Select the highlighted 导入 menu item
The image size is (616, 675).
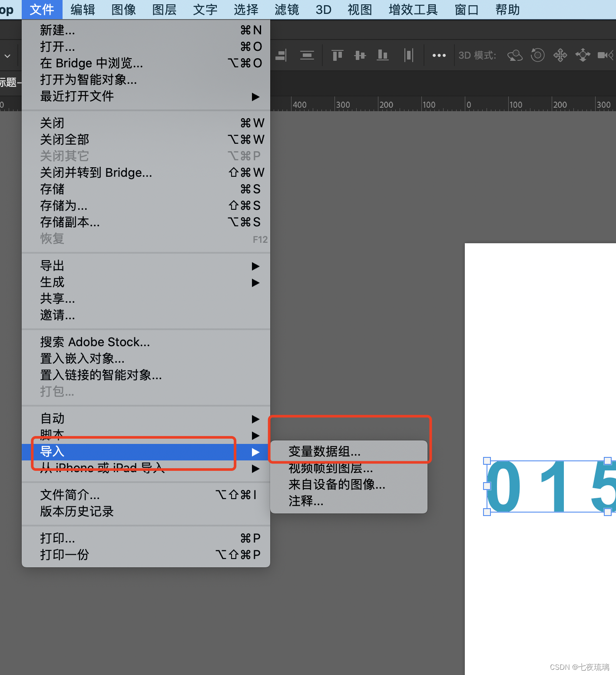[146, 452]
